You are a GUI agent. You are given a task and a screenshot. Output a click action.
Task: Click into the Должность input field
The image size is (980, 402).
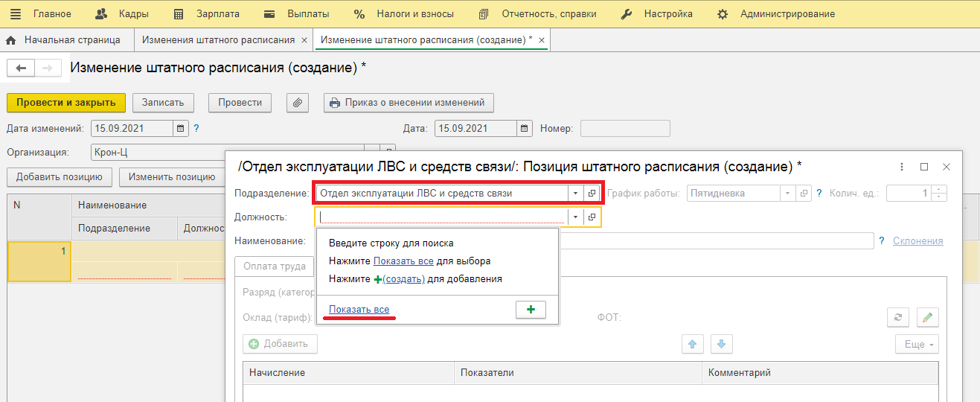click(x=442, y=217)
